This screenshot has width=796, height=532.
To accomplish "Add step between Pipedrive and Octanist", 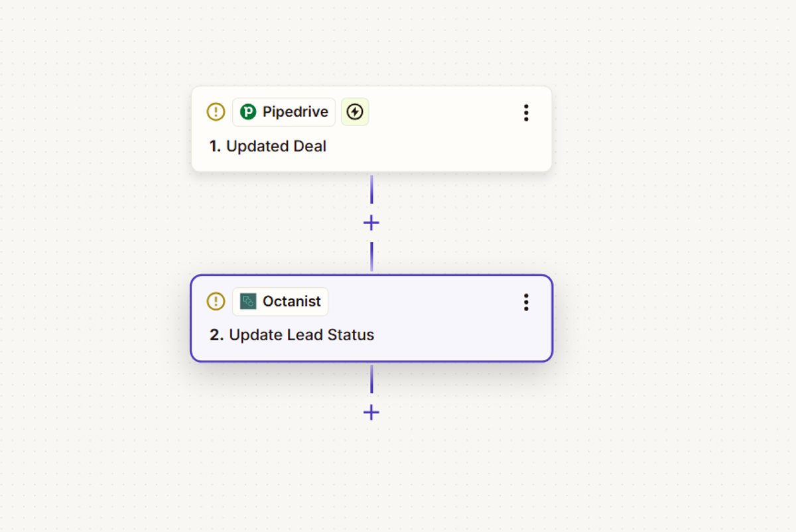I will click(371, 223).
